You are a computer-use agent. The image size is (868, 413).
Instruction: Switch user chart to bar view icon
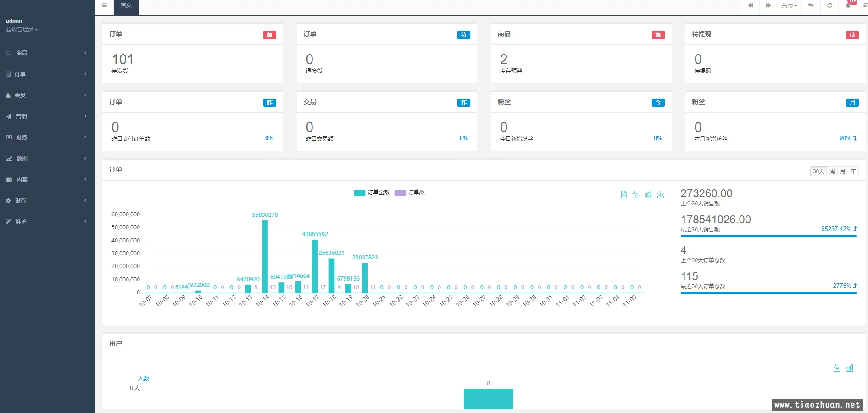tap(850, 368)
